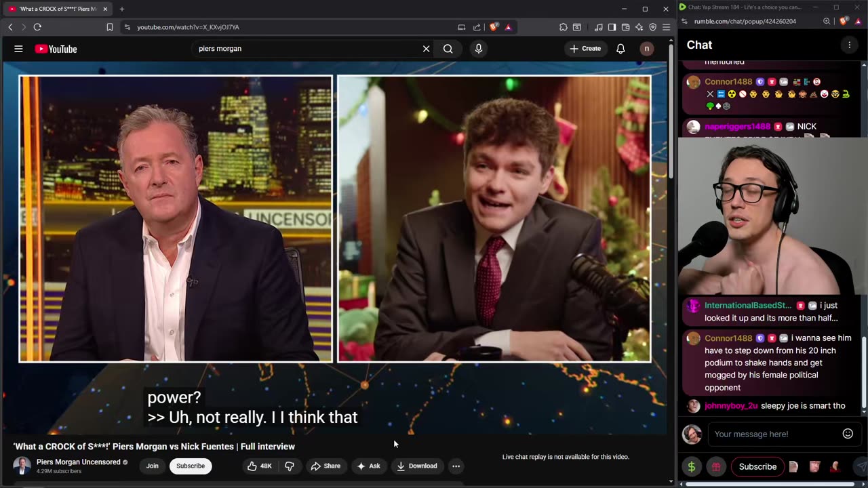Image resolution: width=868 pixels, height=488 pixels.
Task: Download the YouTube video
Action: point(417,466)
